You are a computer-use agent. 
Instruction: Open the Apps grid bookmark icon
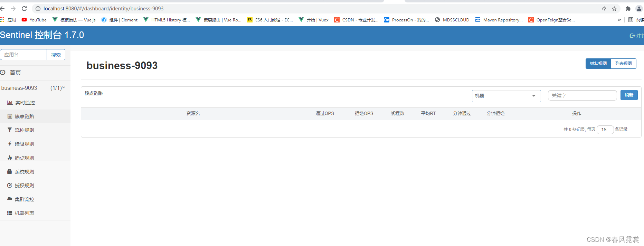(x=2, y=20)
